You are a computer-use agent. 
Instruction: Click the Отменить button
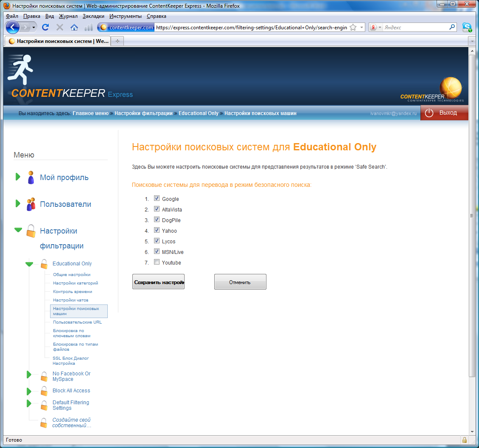pyautogui.click(x=240, y=282)
